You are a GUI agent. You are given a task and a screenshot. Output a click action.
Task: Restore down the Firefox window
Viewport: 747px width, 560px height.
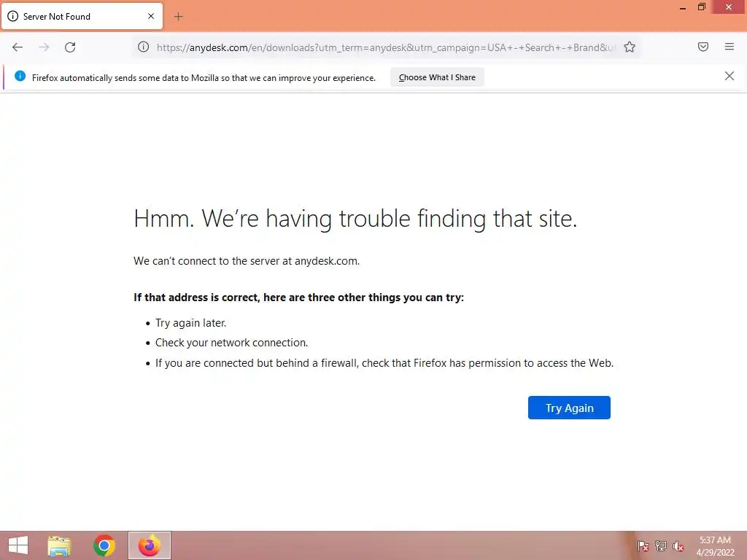701,7
